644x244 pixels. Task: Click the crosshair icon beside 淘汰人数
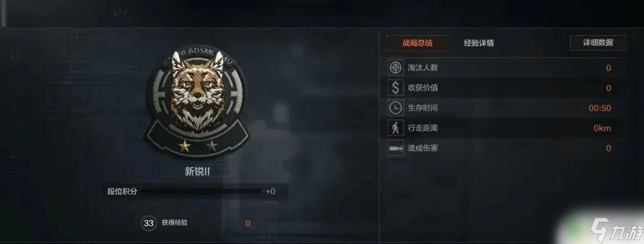click(x=395, y=68)
